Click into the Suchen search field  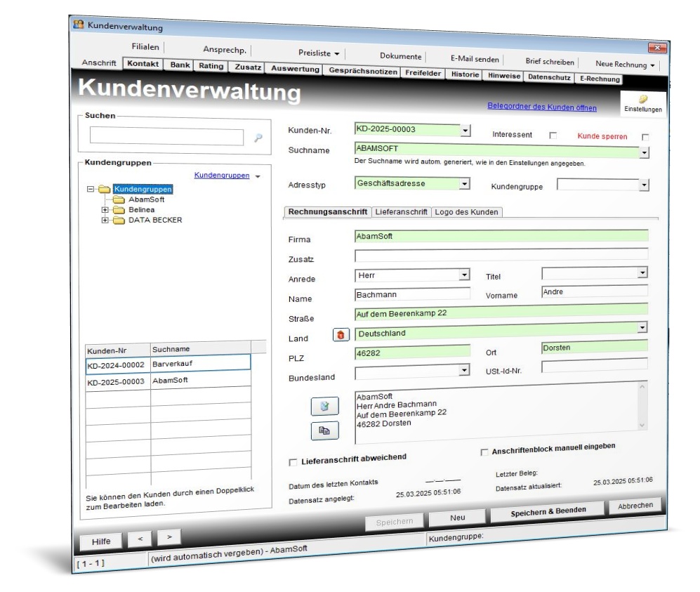pos(166,136)
